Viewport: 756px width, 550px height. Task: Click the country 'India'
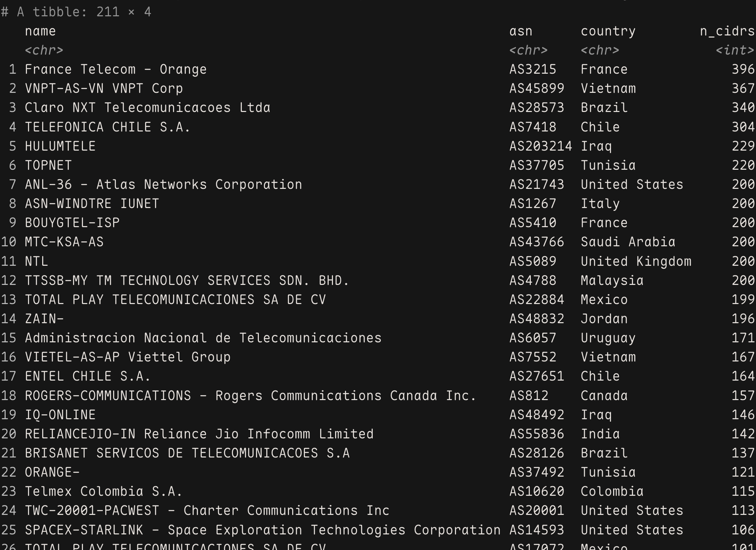tap(600, 434)
